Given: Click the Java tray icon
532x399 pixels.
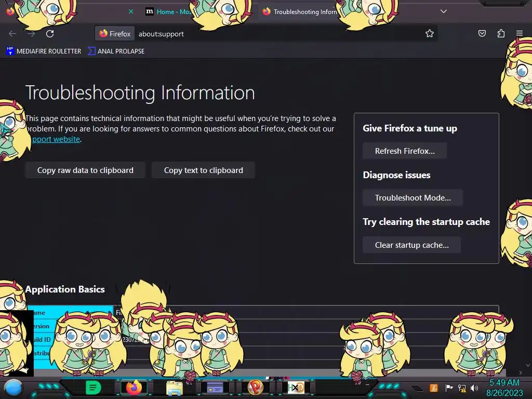Looking at the screenshot, I should (434, 388).
